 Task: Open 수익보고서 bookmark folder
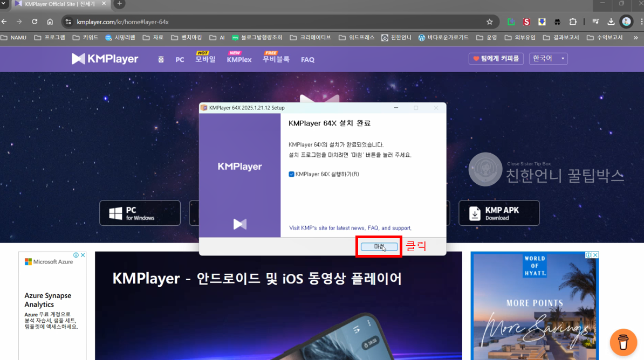click(x=605, y=37)
